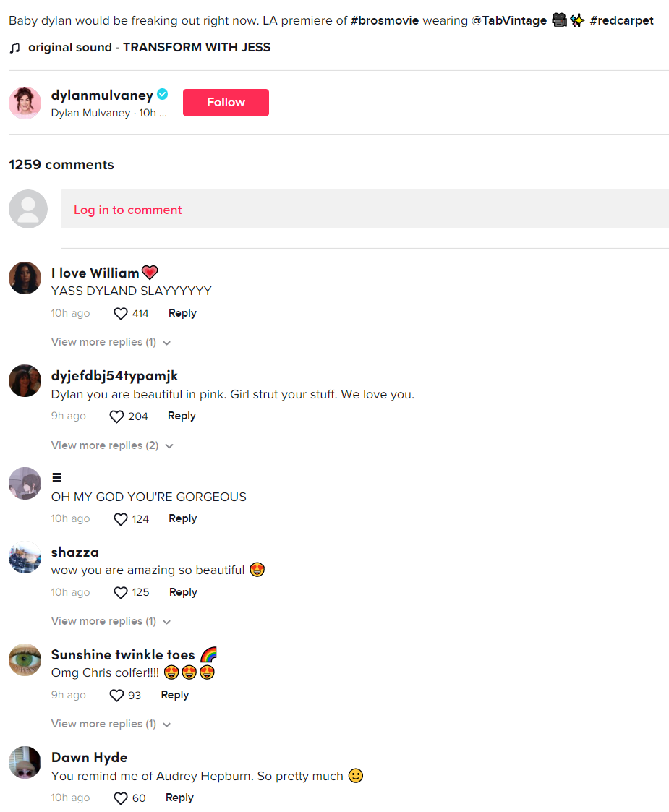The height and width of the screenshot is (812, 669).
Task: Open Sunshine twinkle toes eye avatar
Action: [x=25, y=659]
